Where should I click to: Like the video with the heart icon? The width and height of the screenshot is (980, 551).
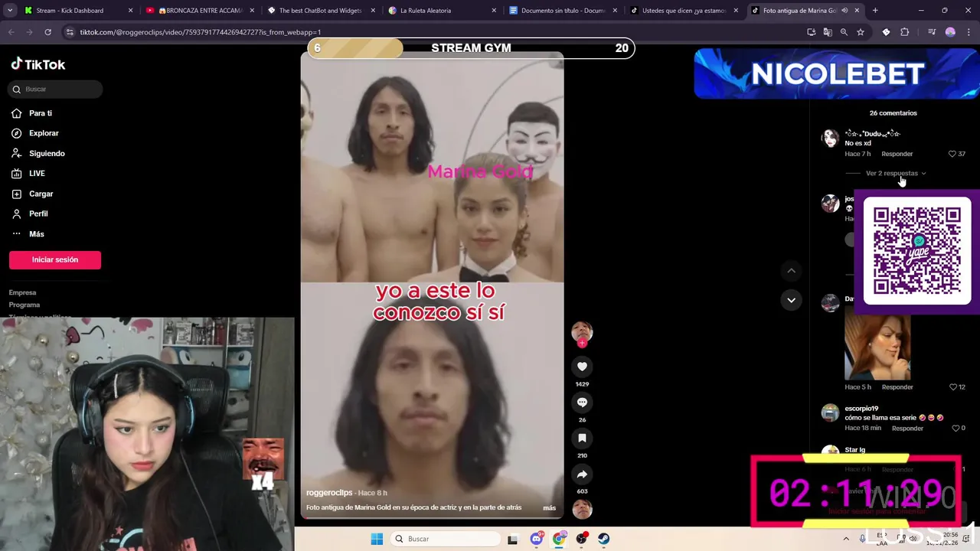pyautogui.click(x=582, y=367)
